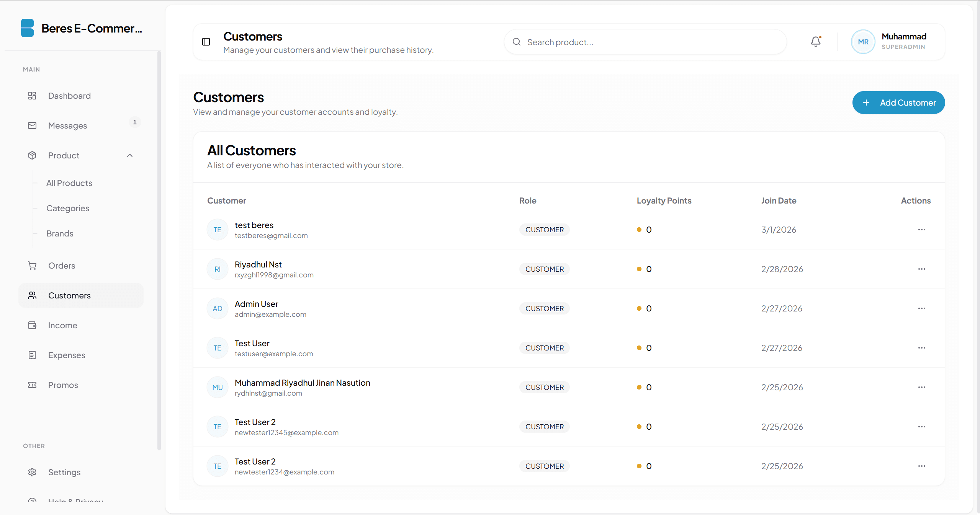
Task: Click the email testbares@gmail.com
Action: (x=271, y=236)
